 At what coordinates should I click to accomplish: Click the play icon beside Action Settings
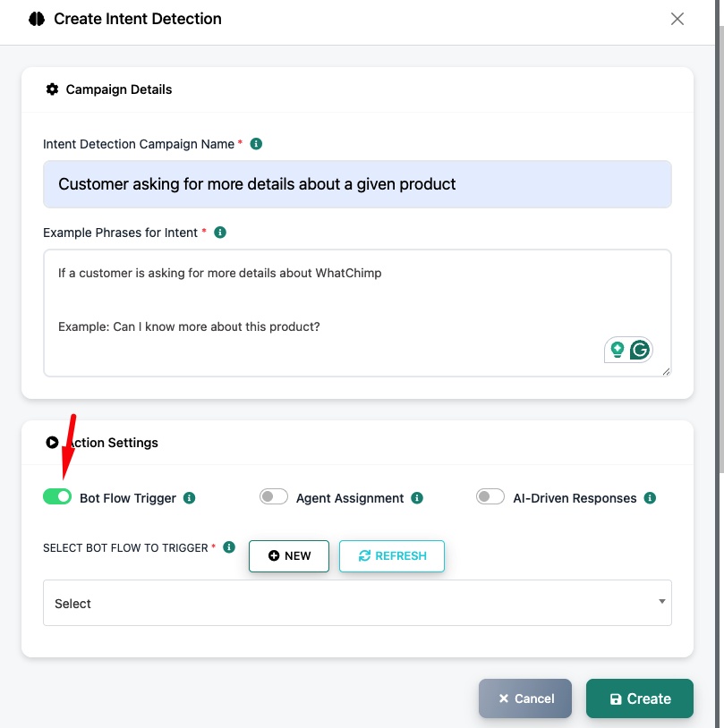coord(52,443)
